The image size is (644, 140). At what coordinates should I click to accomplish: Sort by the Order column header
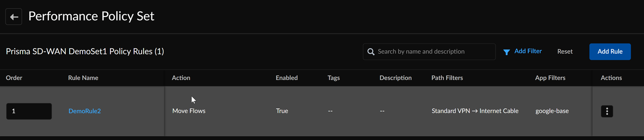pos(14,78)
